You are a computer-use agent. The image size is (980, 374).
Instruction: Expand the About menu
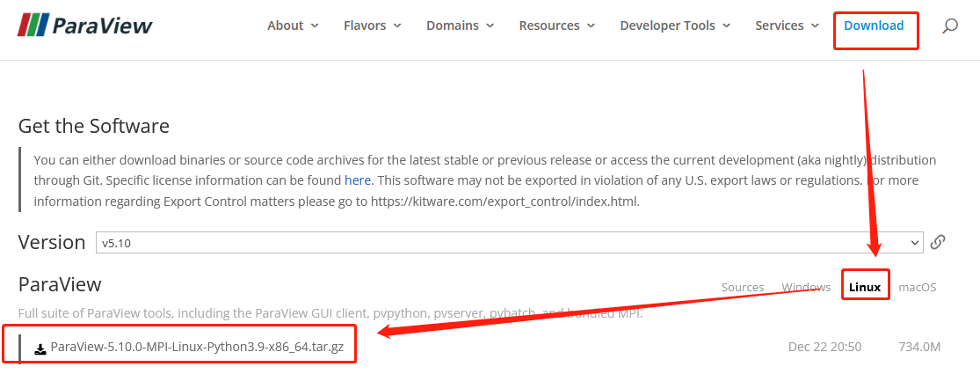click(x=293, y=26)
